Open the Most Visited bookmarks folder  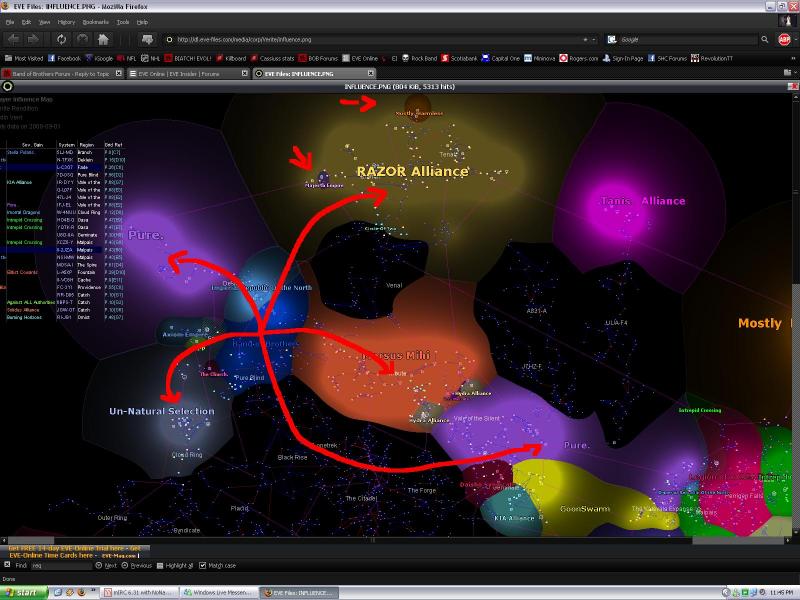coord(24,58)
